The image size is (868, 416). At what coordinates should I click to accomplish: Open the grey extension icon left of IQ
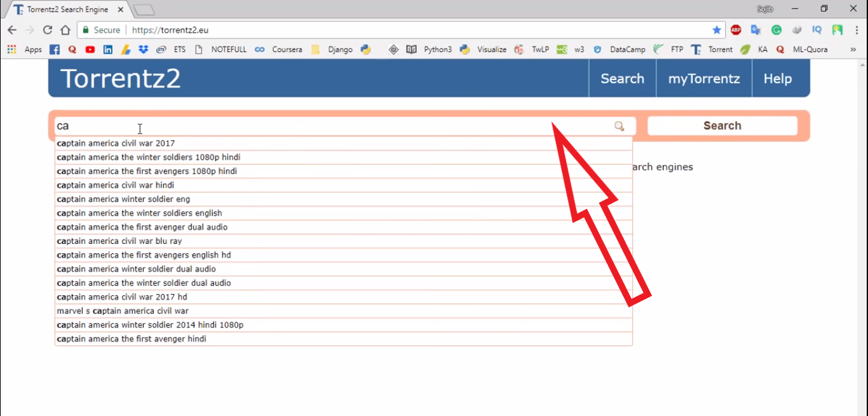(797, 30)
